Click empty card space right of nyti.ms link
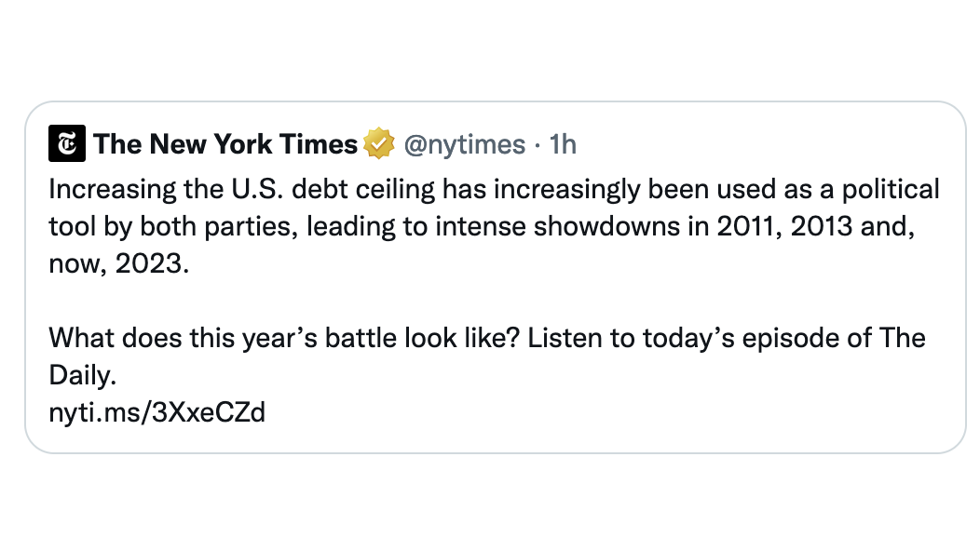 click(606, 411)
